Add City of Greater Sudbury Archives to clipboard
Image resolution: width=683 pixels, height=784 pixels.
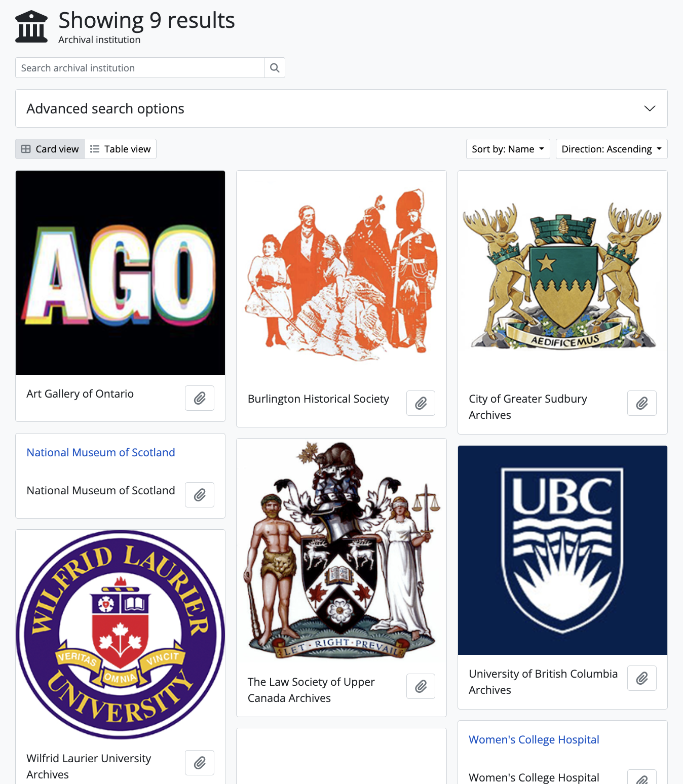(x=641, y=403)
